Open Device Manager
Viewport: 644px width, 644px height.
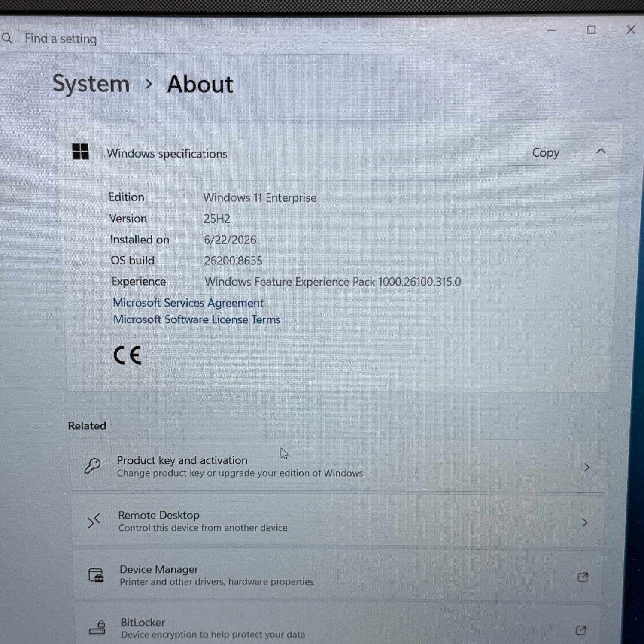point(338,575)
